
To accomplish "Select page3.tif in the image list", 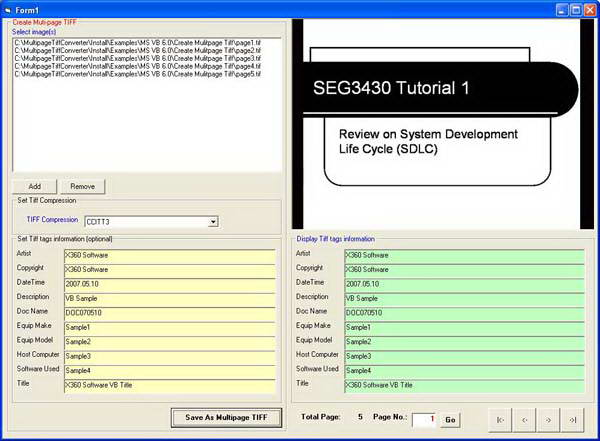I will point(137,58).
